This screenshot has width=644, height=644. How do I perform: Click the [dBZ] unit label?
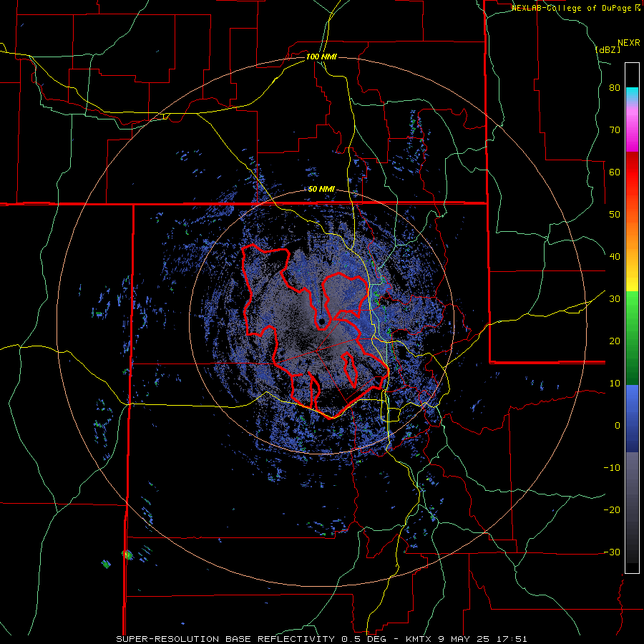pos(608,49)
